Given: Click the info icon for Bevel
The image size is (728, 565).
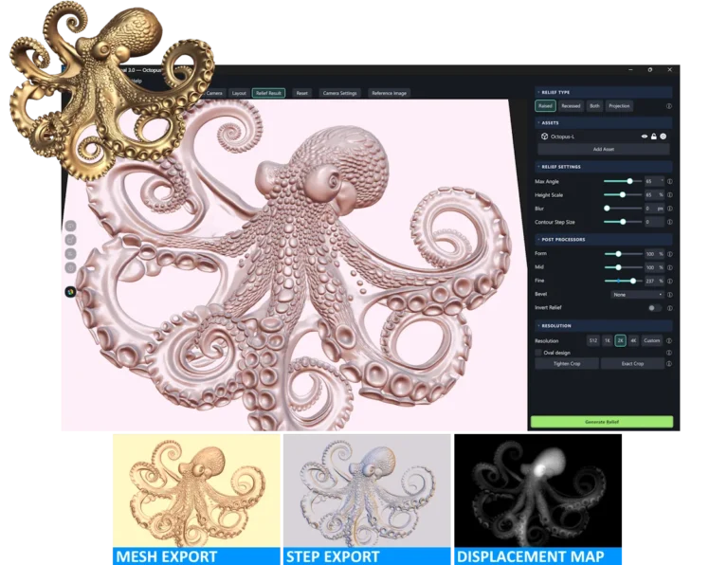Looking at the screenshot, I should pos(669,294).
